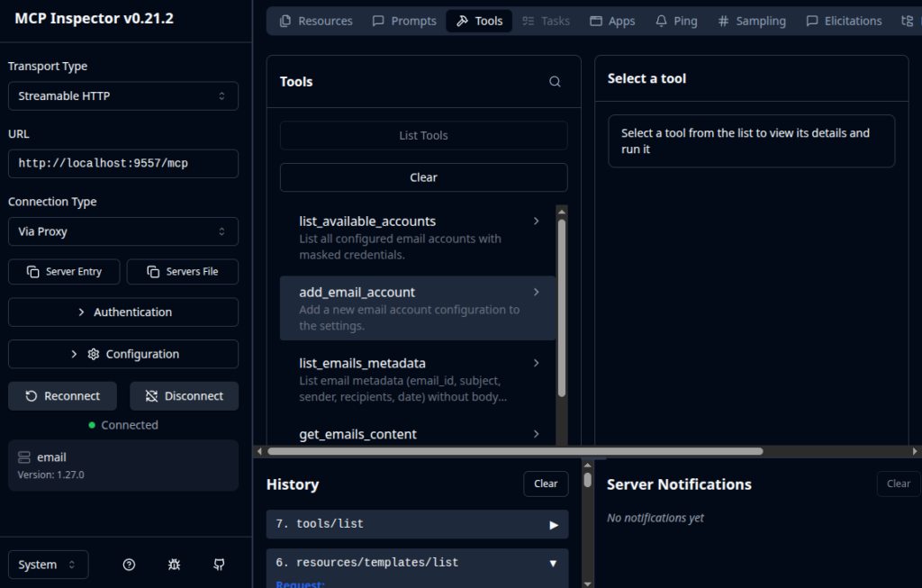Image resolution: width=922 pixels, height=588 pixels.
Task: Expand the Configuration section
Action: [x=122, y=354]
